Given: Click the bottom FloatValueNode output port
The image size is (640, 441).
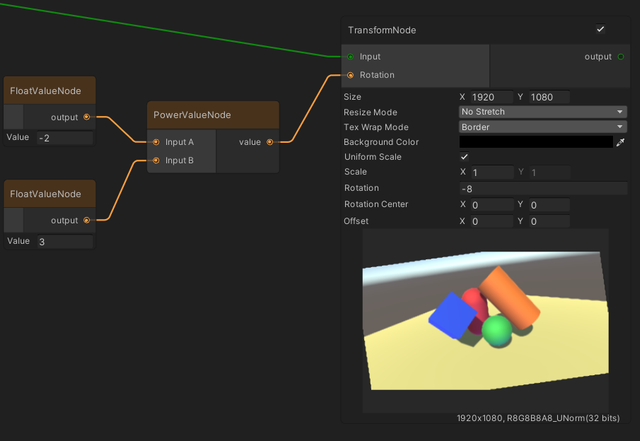Looking at the screenshot, I should (87, 220).
